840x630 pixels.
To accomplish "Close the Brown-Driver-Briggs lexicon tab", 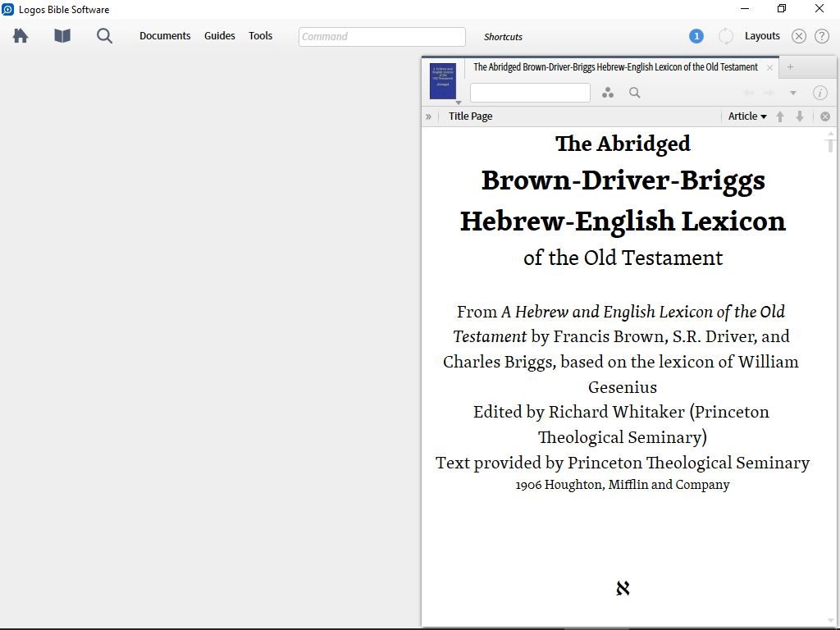I will tap(769, 67).
